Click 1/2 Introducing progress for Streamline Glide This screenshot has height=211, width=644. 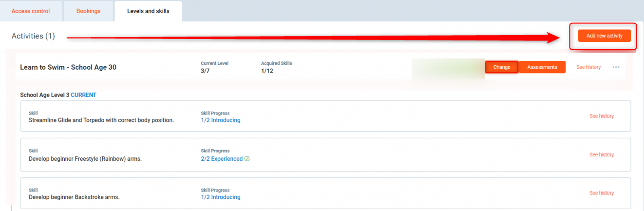pyautogui.click(x=220, y=120)
